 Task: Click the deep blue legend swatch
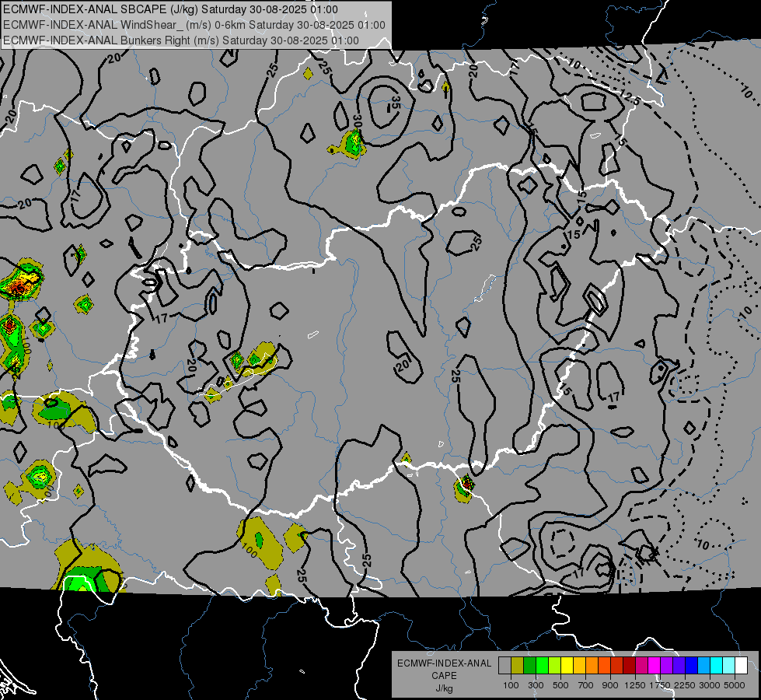(x=692, y=666)
